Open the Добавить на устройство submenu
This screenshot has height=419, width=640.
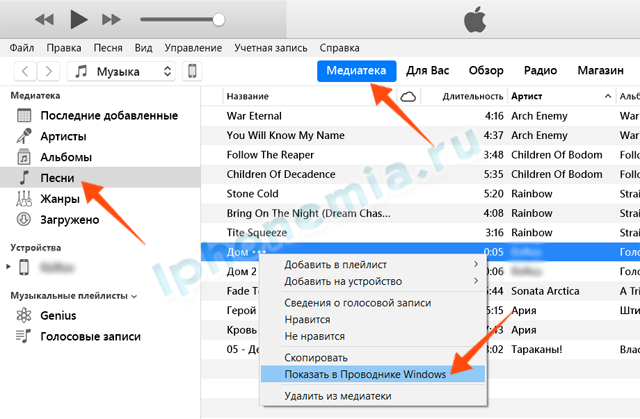[x=373, y=281]
